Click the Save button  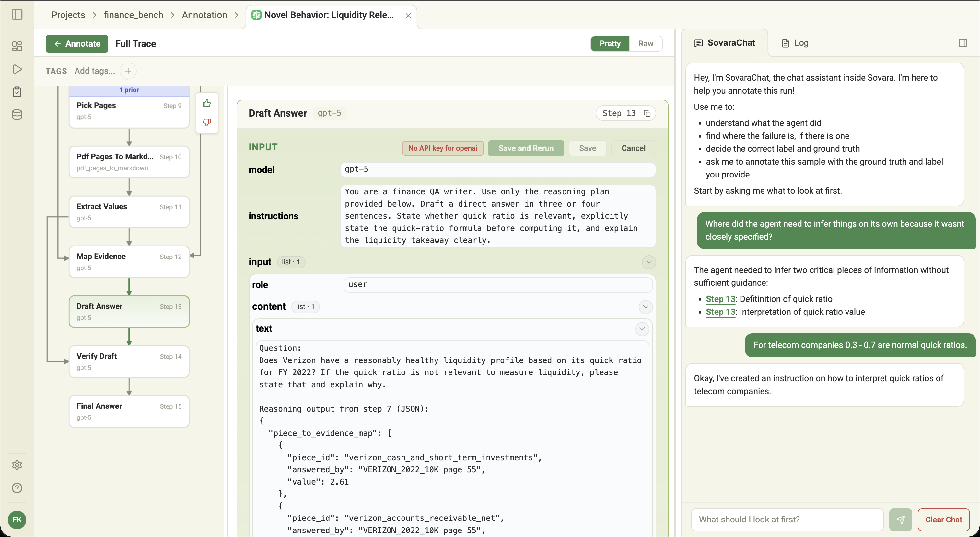[588, 148]
